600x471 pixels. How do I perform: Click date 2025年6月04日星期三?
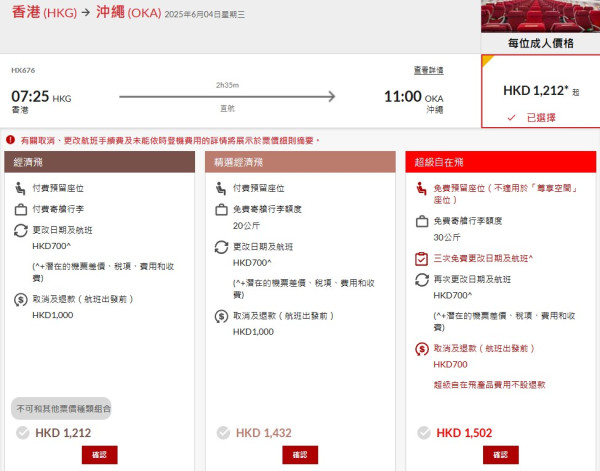click(x=205, y=15)
